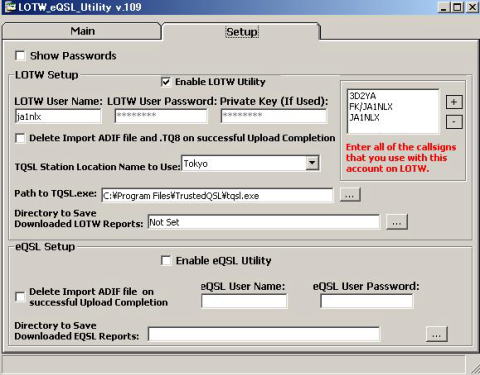480x375 pixels.
Task: Browse for EQSL Reports directory
Action: pos(437,334)
